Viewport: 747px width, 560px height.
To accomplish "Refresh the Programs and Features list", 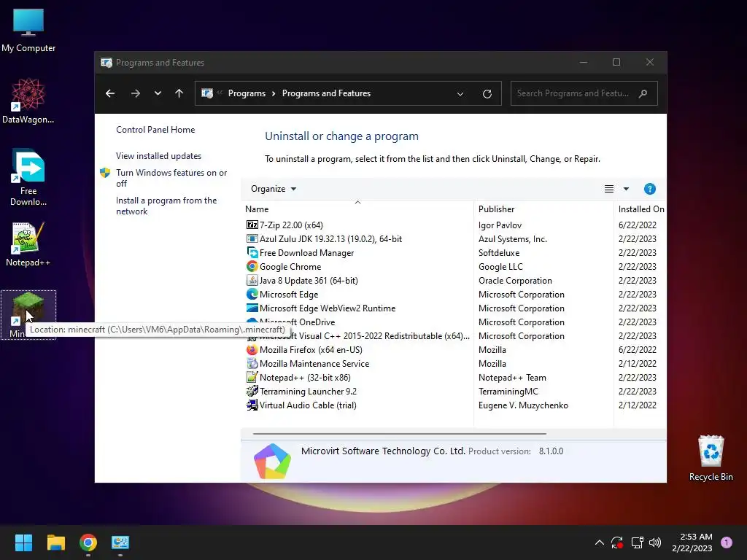I will click(x=487, y=94).
